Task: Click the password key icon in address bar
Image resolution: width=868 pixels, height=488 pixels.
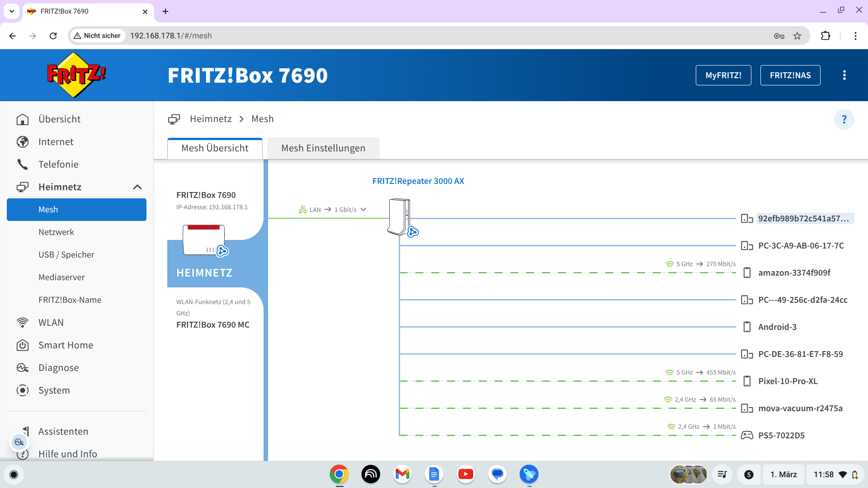Action: (x=778, y=36)
